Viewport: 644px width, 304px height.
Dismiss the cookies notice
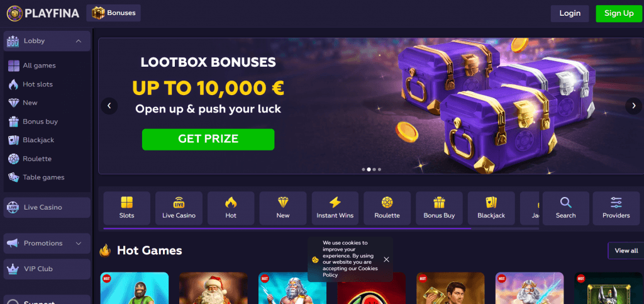386,259
